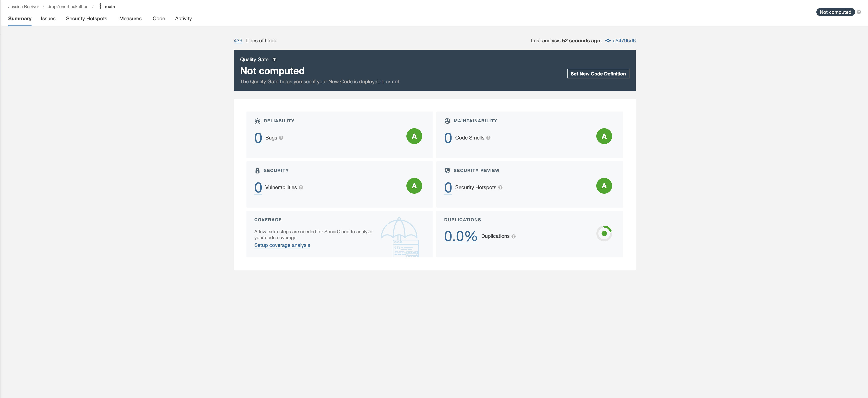Image resolution: width=868 pixels, height=398 pixels.
Task: Open the Measures tab
Action: 130,19
